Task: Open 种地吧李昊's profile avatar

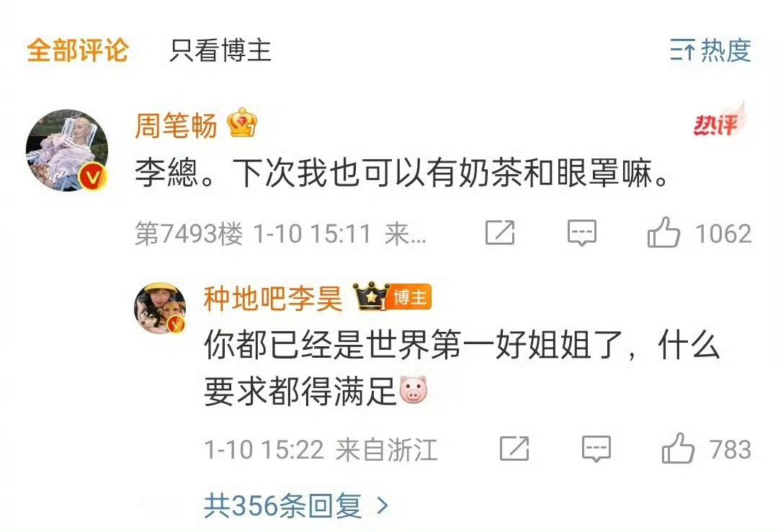Action: coord(161,308)
